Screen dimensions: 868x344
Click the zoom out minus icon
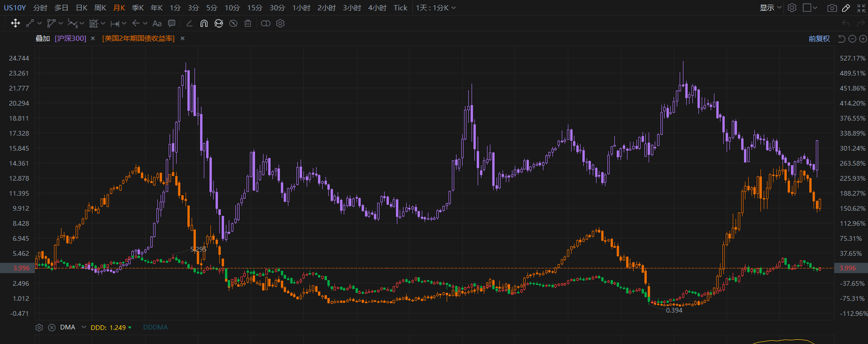(852, 39)
